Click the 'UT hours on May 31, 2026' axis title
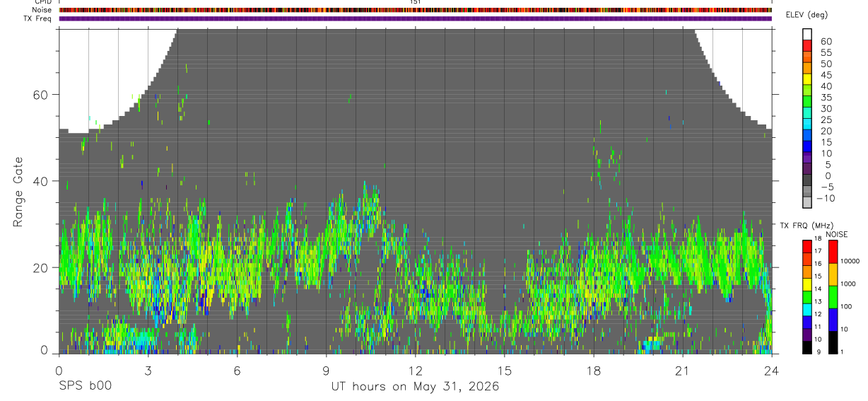The height and width of the screenshot is (401, 868). [415, 387]
